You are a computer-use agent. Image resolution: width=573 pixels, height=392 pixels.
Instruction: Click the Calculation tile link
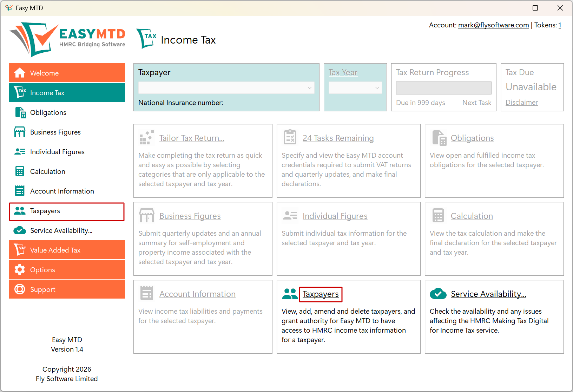click(x=472, y=216)
